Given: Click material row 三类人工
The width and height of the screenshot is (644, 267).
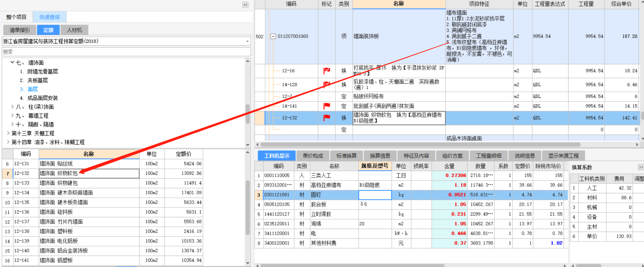Looking at the screenshot, I should coord(411,175).
